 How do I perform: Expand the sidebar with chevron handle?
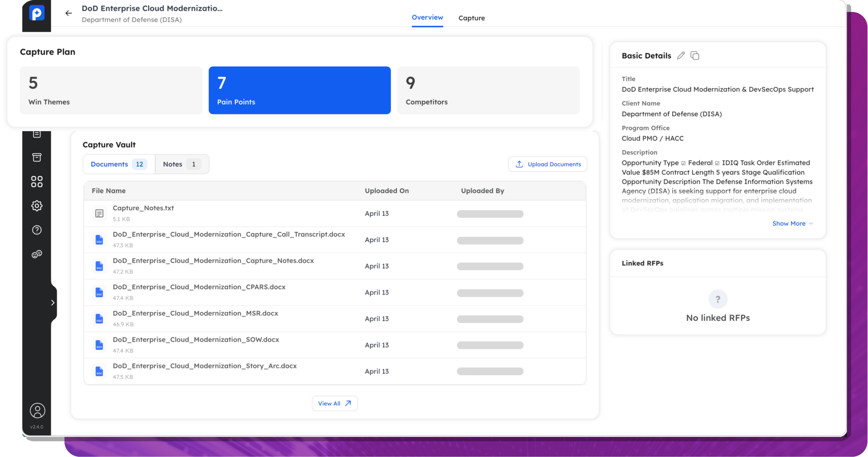[x=53, y=303]
